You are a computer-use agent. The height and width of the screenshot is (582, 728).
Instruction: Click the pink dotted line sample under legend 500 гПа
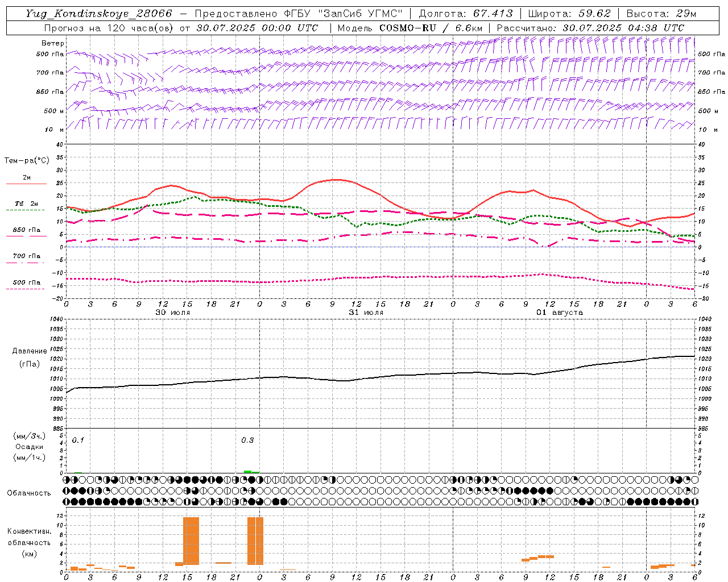[25, 289]
